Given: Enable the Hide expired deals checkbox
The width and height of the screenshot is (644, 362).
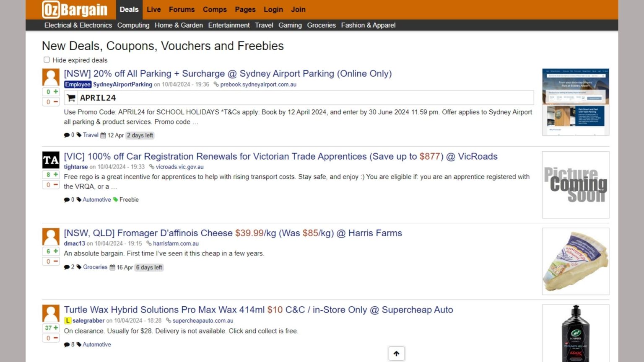Looking at the screenshot, I should [47, 59].
